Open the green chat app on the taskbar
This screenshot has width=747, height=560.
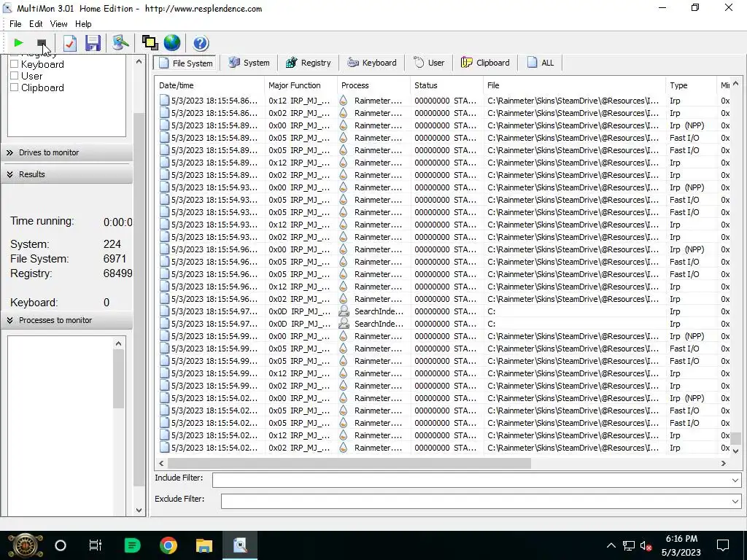point(132,545)
